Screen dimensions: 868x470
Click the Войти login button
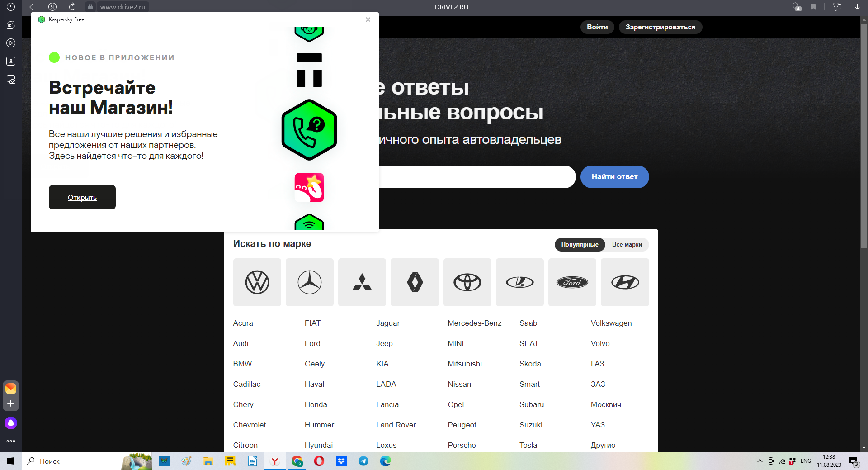point(597,27)
